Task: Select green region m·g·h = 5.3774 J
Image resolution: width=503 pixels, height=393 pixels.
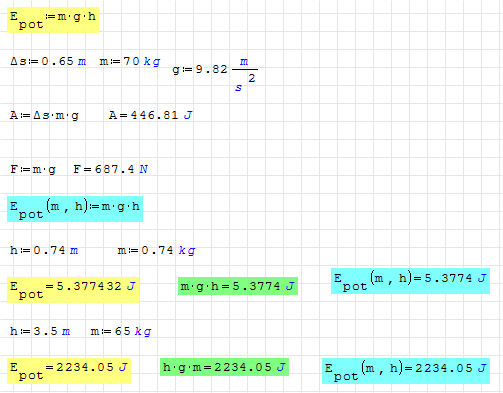Action: pyautogui.click(x=238, y=286)
